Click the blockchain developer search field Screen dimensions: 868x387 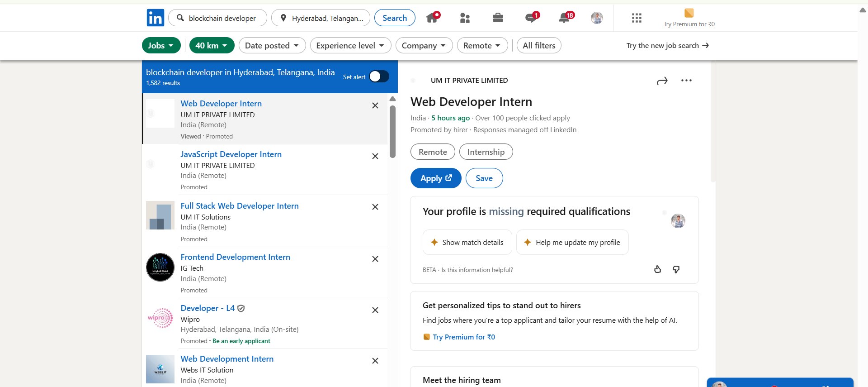pos(222,18)
